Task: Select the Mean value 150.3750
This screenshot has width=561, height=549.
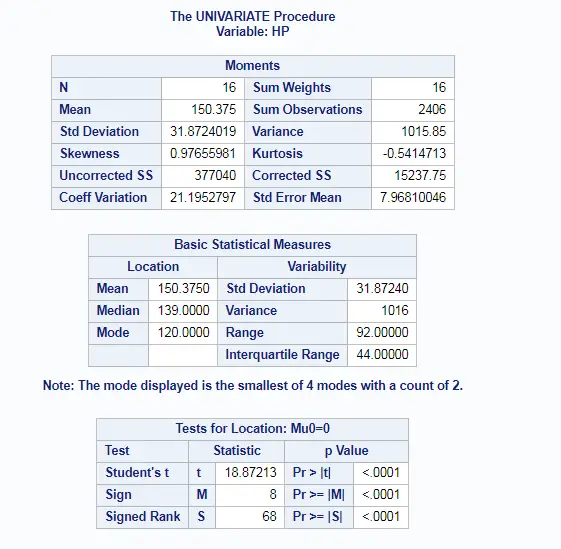Action: [184, 288]
